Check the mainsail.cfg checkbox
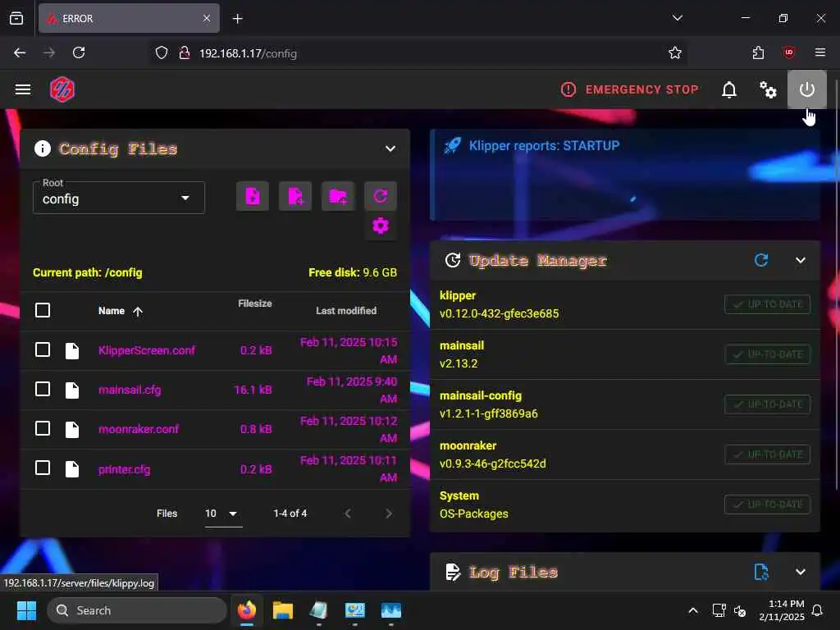 (43, 389)
